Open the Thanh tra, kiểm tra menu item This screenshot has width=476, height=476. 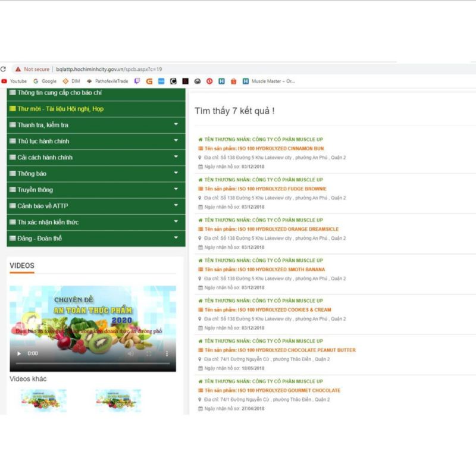coord(96,125)
